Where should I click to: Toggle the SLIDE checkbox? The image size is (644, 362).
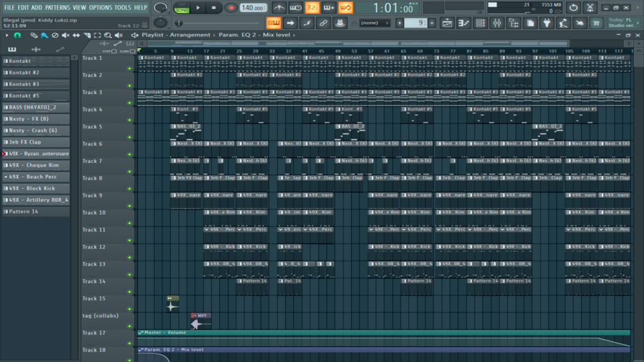(x=132, y=51)
